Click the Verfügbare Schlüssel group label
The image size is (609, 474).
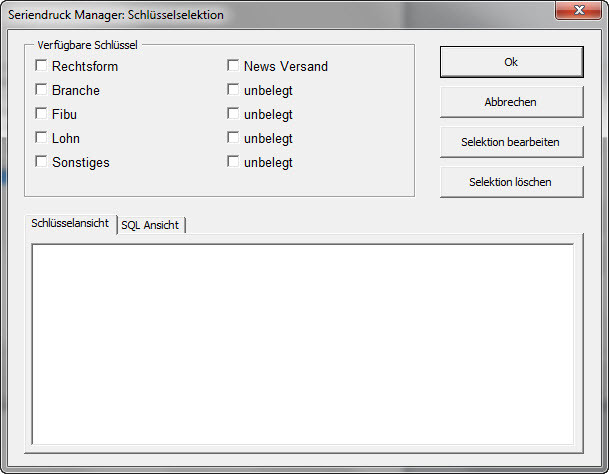click(x=87, y=45)
